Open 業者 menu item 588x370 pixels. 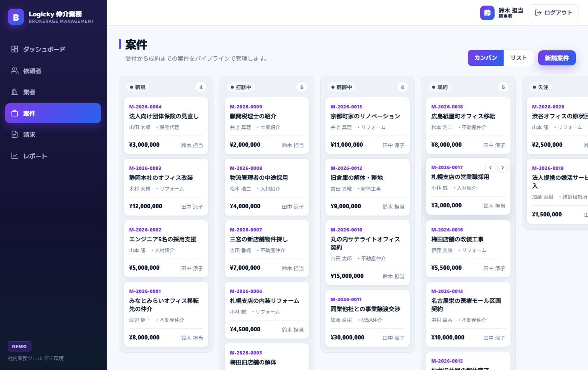pyautogui.click(x=53, y=92)
